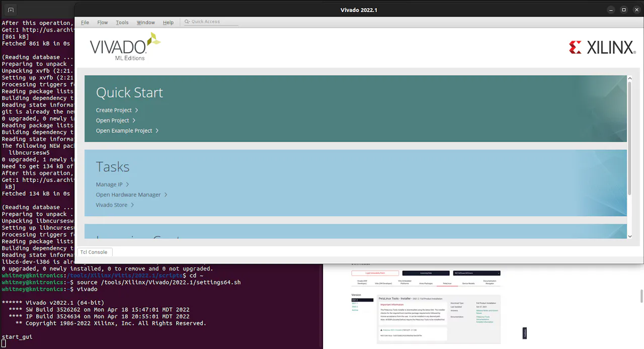Open the Vivado Store link
644x349 pixels.
[115, 205]
